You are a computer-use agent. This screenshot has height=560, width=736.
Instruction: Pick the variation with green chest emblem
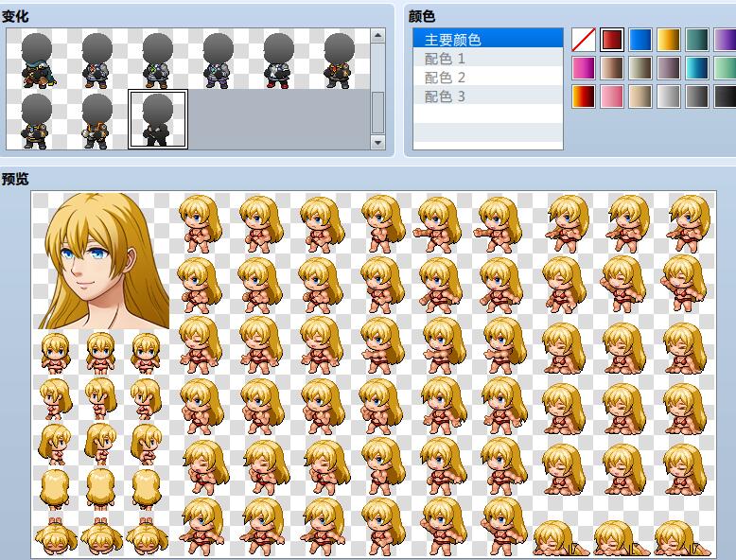(158, 60)
